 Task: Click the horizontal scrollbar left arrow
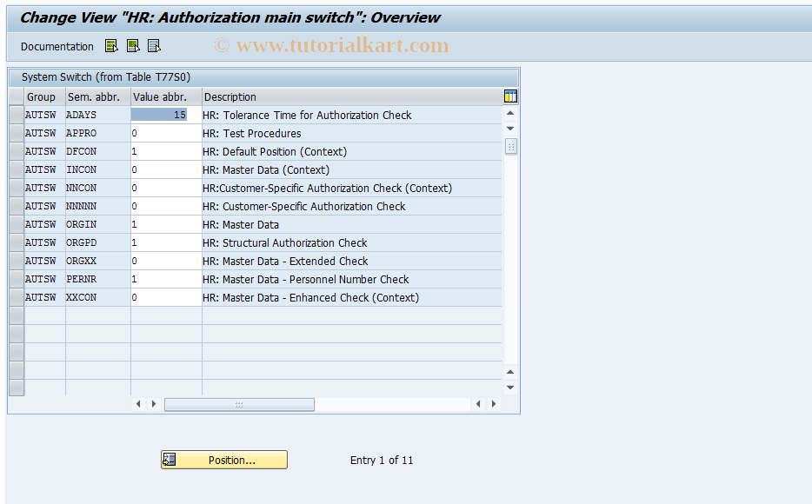tap(138, 404)
